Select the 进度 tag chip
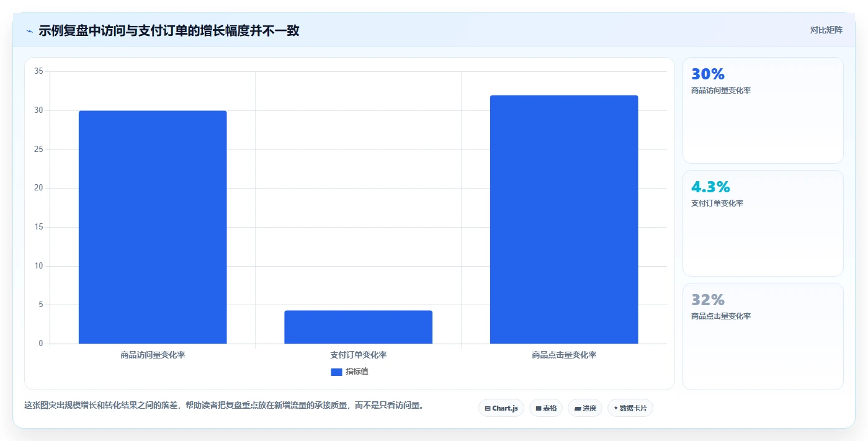Image resolution: width=868 pixels, height=441 pixels. [x=585, y=408]
